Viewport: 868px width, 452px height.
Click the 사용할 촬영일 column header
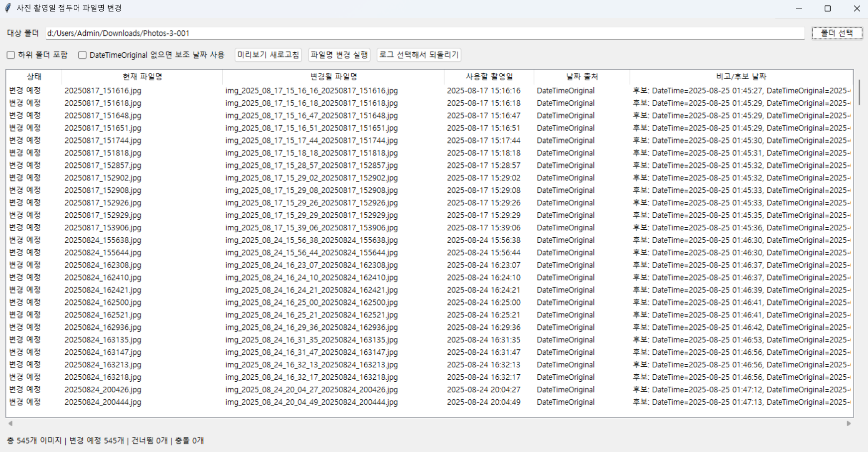pyautogui.click(x=489, y=77)
